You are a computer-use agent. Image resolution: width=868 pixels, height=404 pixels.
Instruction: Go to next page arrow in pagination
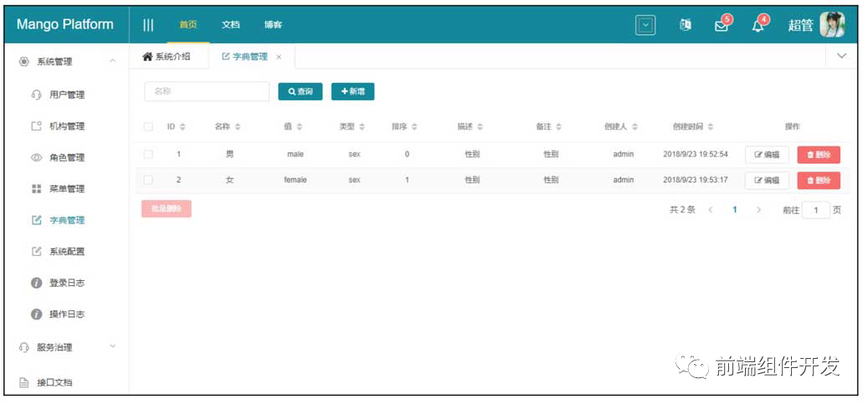[759, 210]
